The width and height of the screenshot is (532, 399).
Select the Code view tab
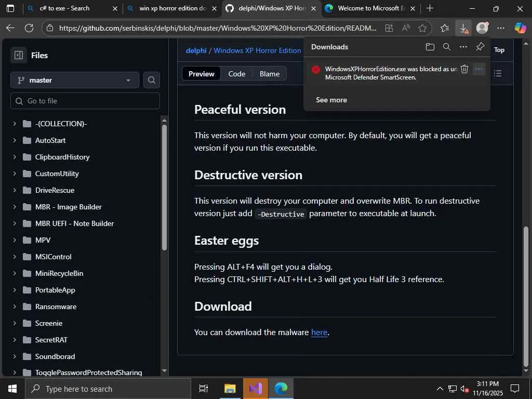(x=236, y=74)
